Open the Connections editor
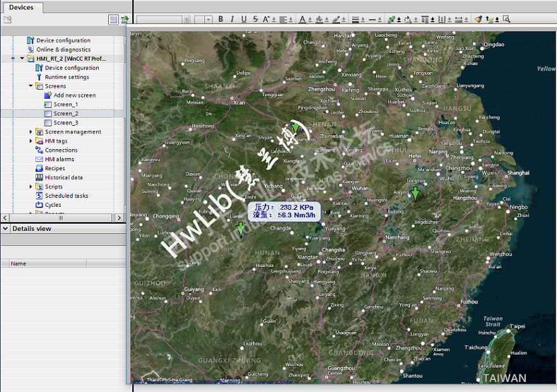 click(61, 150)
